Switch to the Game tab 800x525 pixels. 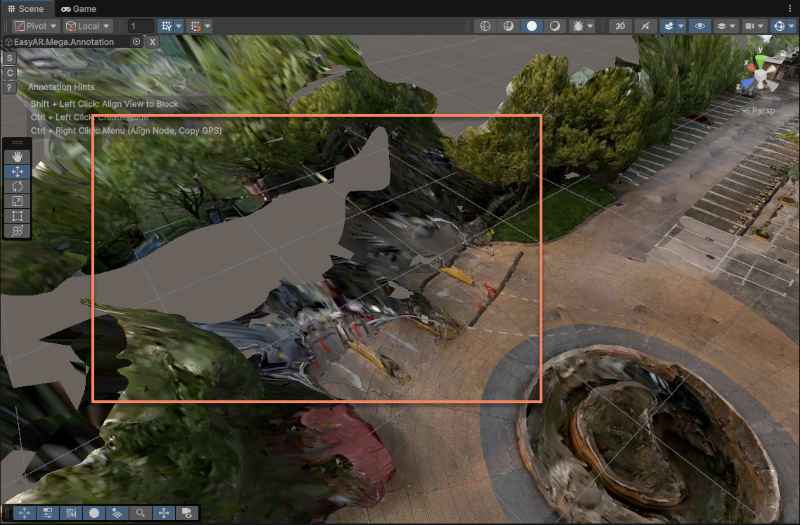pyautogui.click(x=79, y=8)
